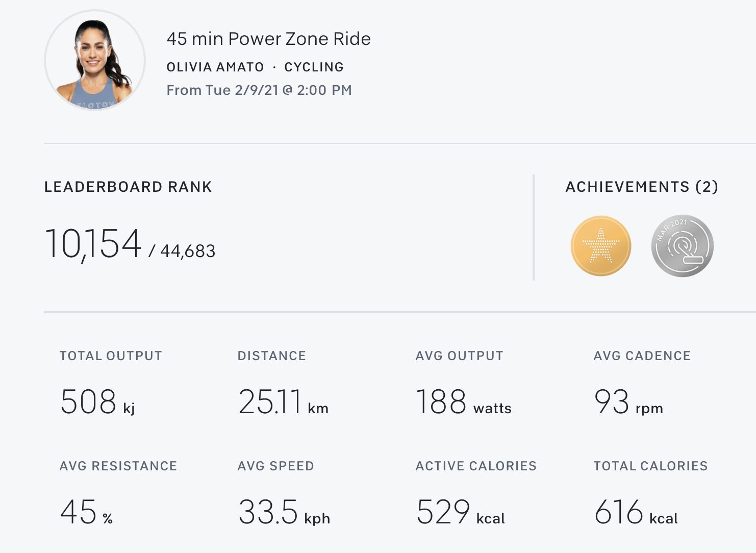
Task: Click the Total Calories 616 kcal value
Action: click(636, 512)
